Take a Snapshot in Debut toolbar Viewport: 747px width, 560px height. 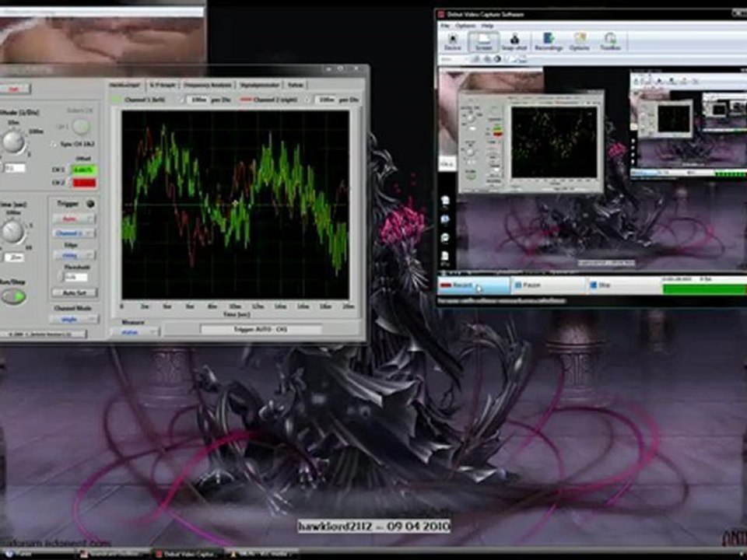point(514,42)
